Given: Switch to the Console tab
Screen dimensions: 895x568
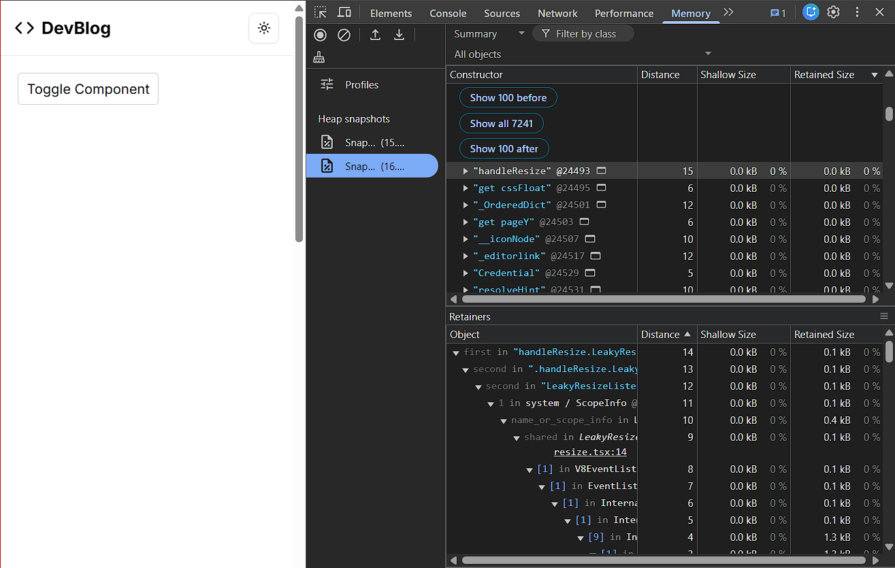Looking at the screenshot, I should pos(448,13).
